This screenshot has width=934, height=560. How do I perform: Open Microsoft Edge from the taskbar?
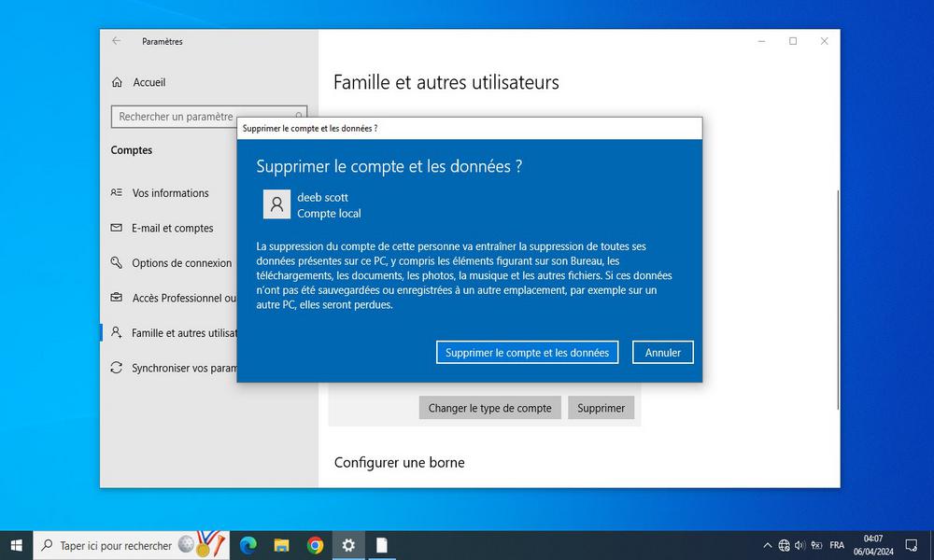248,545
